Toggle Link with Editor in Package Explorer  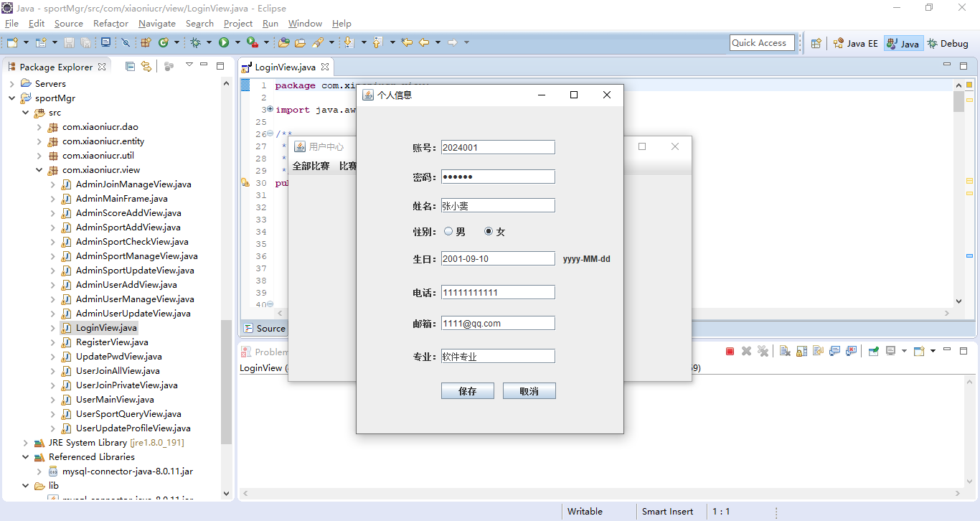point(146,66)
